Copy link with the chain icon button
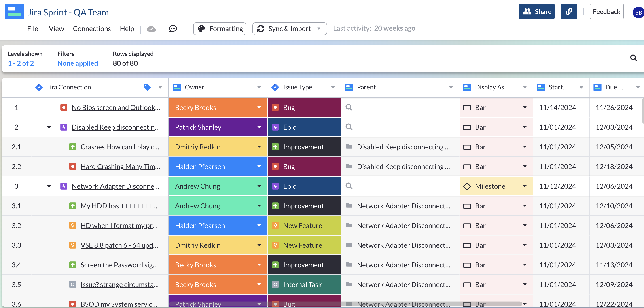Screen dimensions: 644x308 [x=569, y=11]
